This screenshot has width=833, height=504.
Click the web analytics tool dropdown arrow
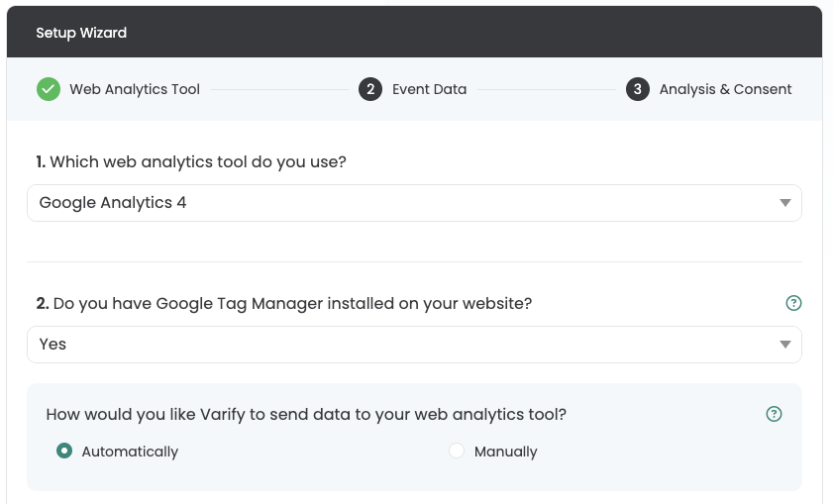pyautogui.click(x=785, y=203)
